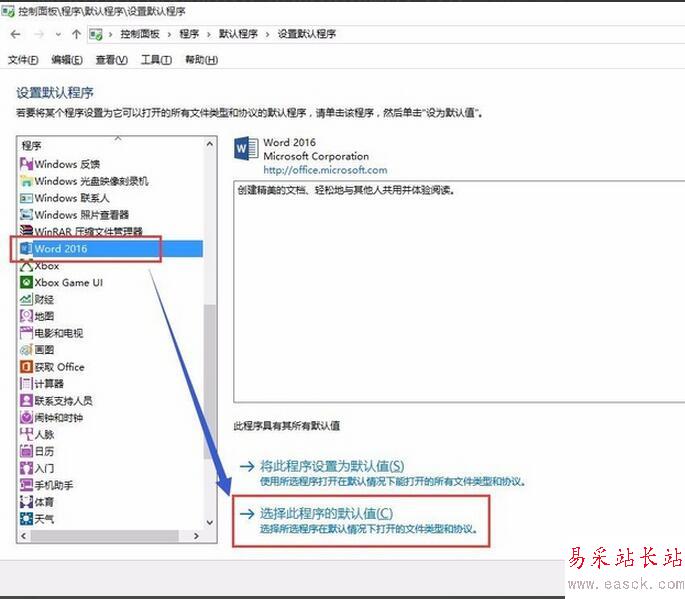685x599 pixels.
Task: Click the vertical scrollbar thumb of program list
Action: click(210, 381)
